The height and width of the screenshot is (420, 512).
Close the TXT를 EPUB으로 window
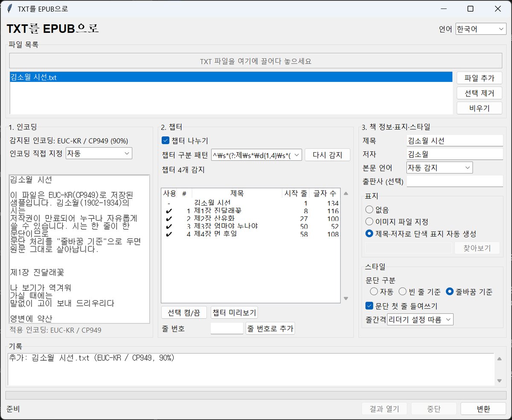tap(498, 9)
